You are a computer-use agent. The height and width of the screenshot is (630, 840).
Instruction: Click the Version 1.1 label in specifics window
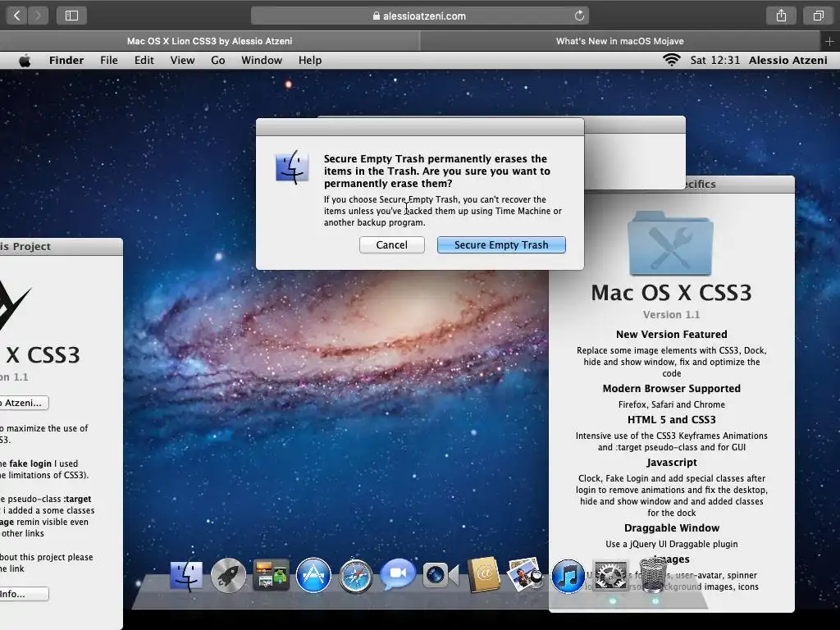pyautogui.click(x=671, y=314)
